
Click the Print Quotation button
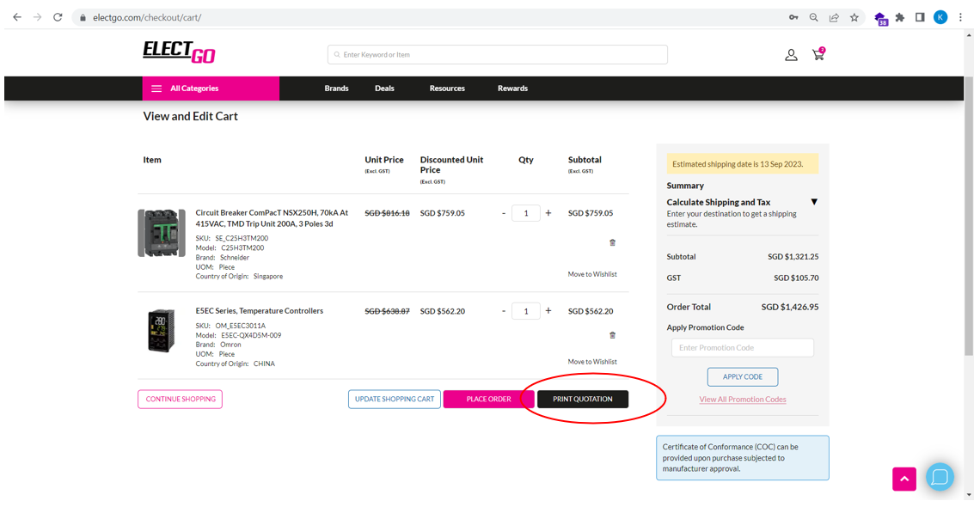[x=583, y=399]
